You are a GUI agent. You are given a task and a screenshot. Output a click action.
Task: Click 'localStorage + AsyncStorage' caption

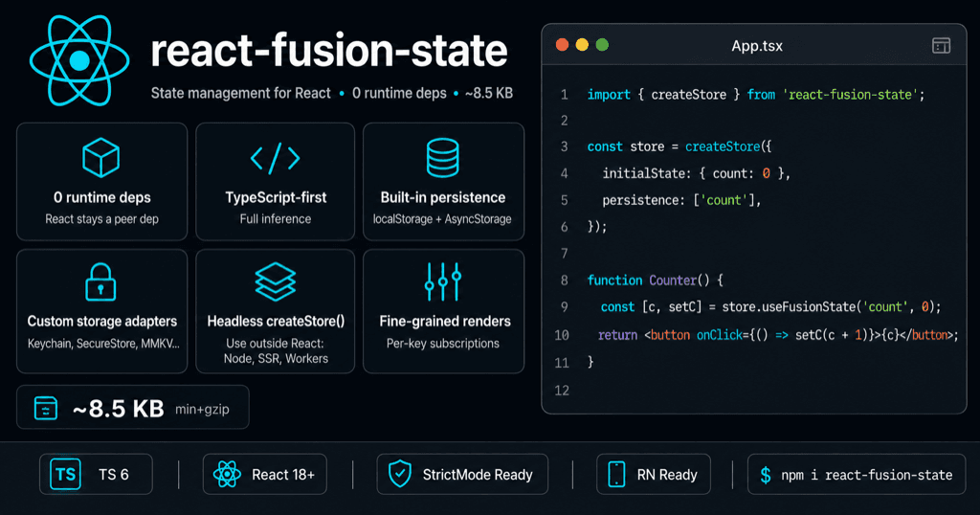point(442,219)
